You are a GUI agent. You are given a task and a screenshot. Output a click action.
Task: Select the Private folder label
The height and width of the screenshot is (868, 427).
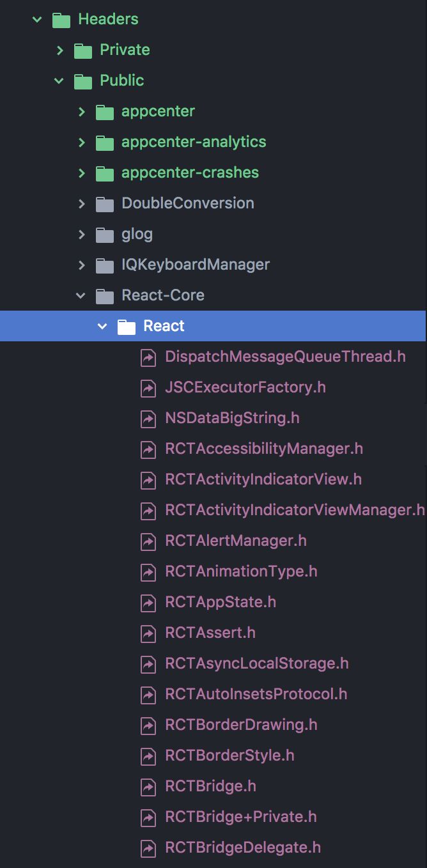(x=125, y=50)
